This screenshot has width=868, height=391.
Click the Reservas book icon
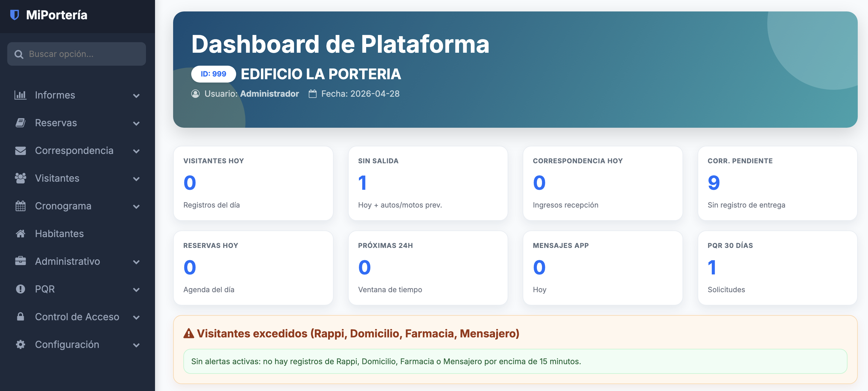pyautogui.click(x=20, y=123)
